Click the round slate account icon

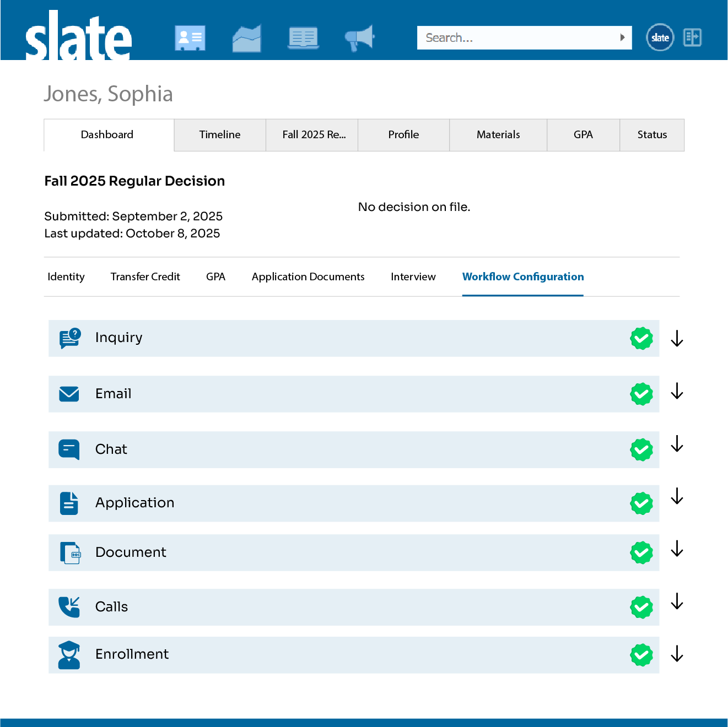(x=660, y=37)
